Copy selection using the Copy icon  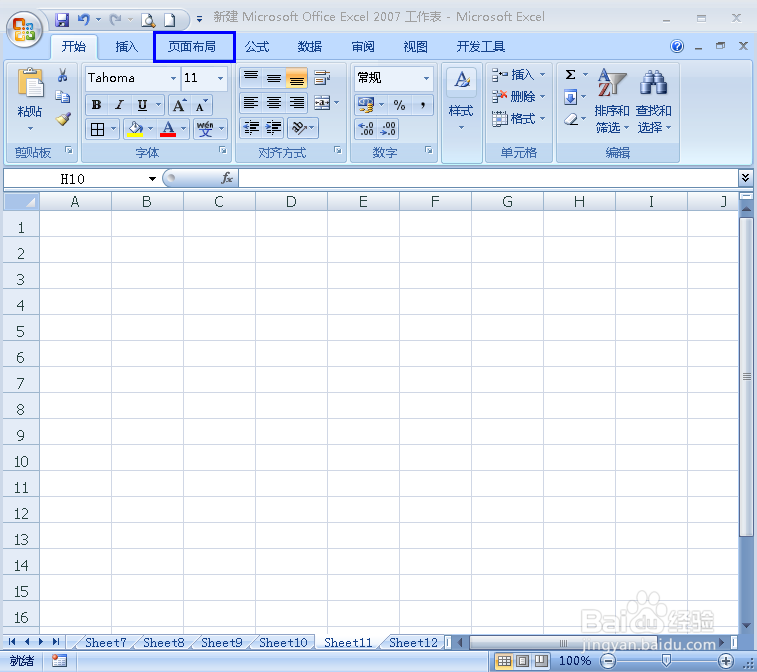tap(63, 97)
